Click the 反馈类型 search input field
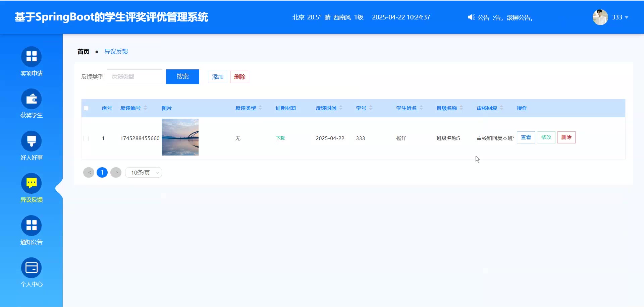 point(135,77)
